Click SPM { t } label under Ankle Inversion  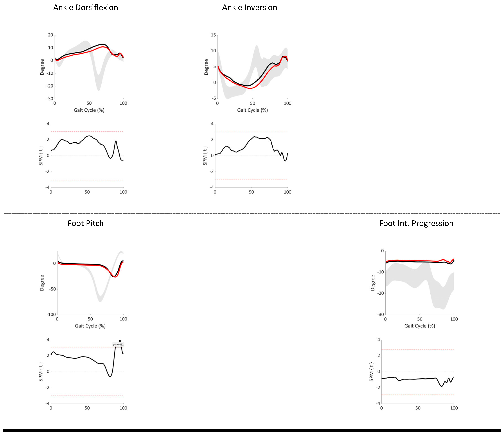205,156
